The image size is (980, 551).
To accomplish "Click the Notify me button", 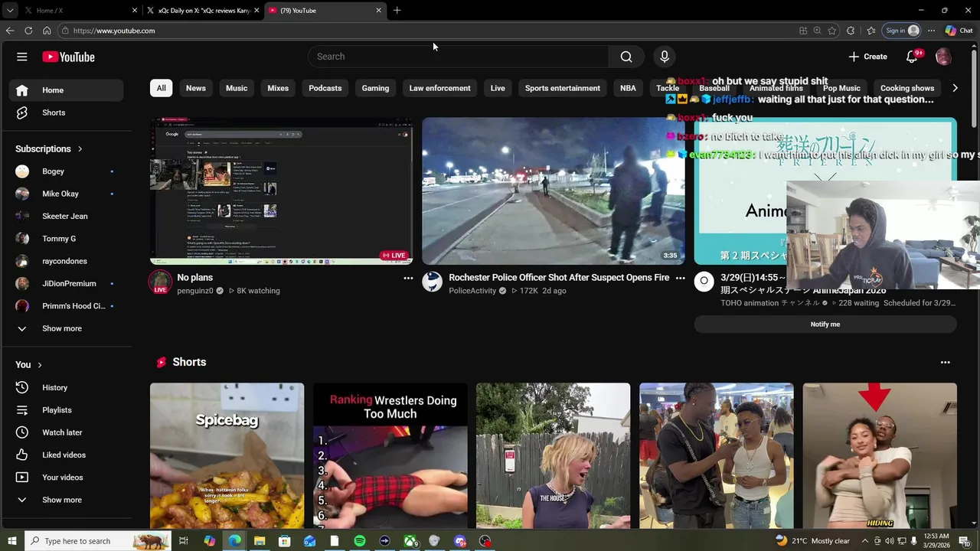I will (x=825, y=324).
